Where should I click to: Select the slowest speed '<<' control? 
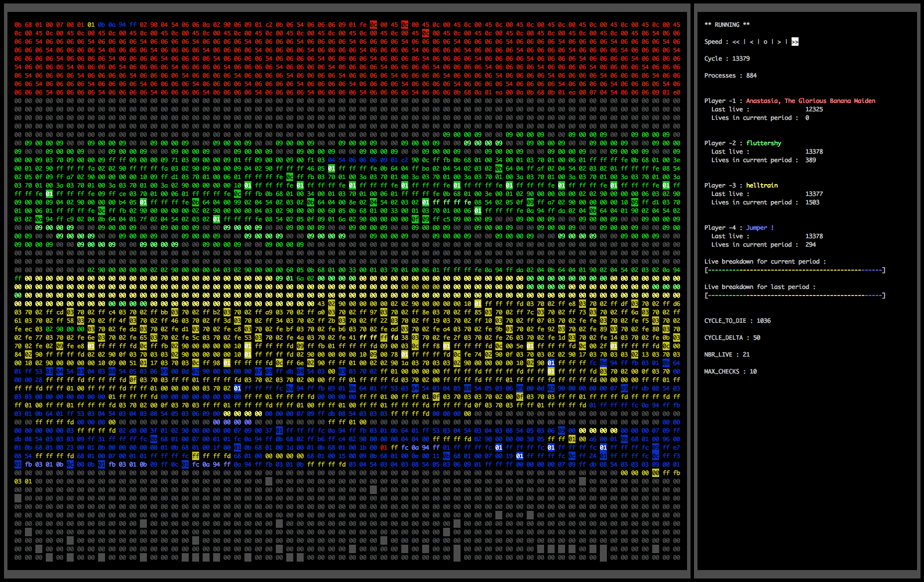(x=736, y=42)
